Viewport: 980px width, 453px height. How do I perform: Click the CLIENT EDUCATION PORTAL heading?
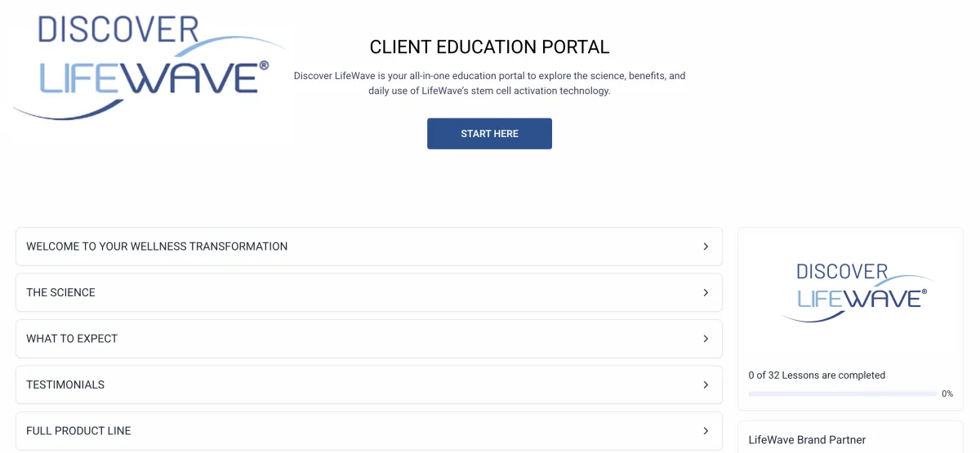(x=489, y=47)
